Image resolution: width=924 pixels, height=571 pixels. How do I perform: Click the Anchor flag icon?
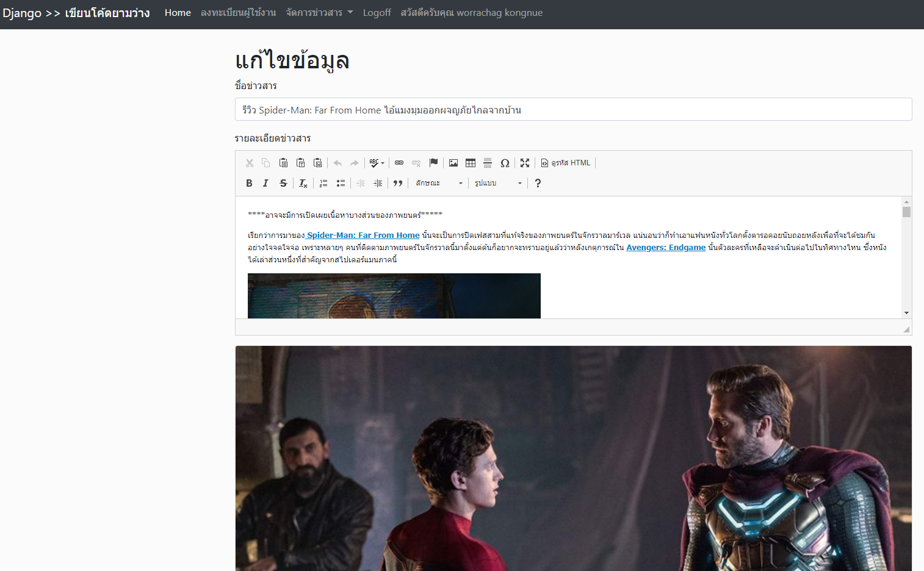tap(433, 163)
